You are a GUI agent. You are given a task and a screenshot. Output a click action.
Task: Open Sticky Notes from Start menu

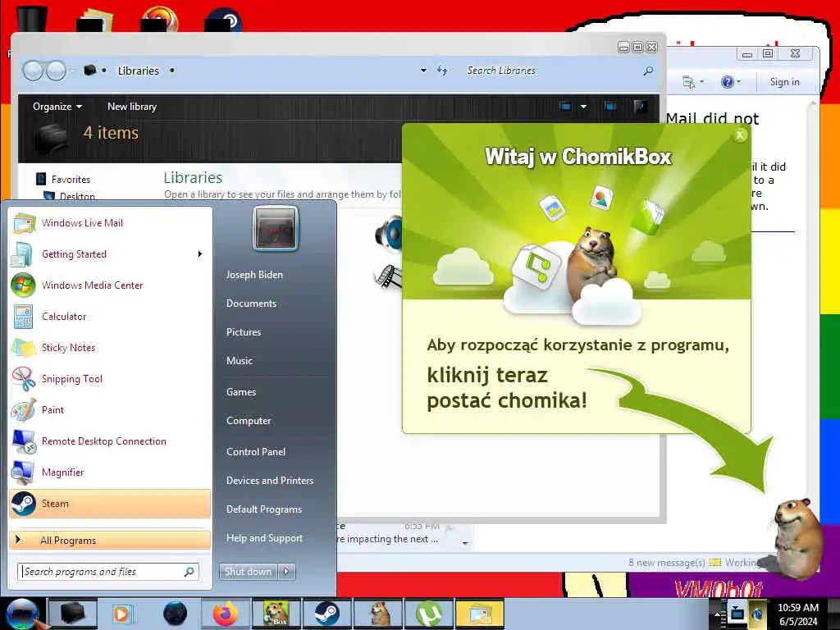[110, 347]
